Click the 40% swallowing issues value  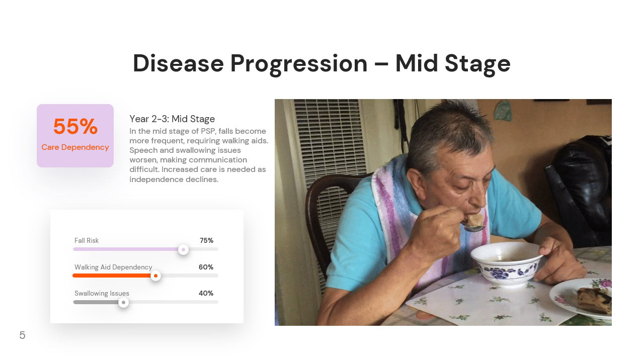(206, 294)
